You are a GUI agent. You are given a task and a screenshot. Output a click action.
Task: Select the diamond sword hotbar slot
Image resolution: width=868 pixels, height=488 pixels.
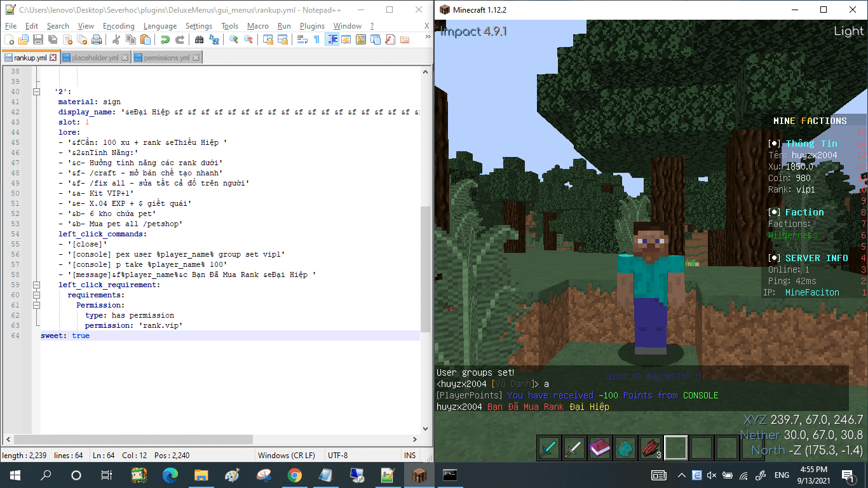pyautogui.click(x=548, y=448)
